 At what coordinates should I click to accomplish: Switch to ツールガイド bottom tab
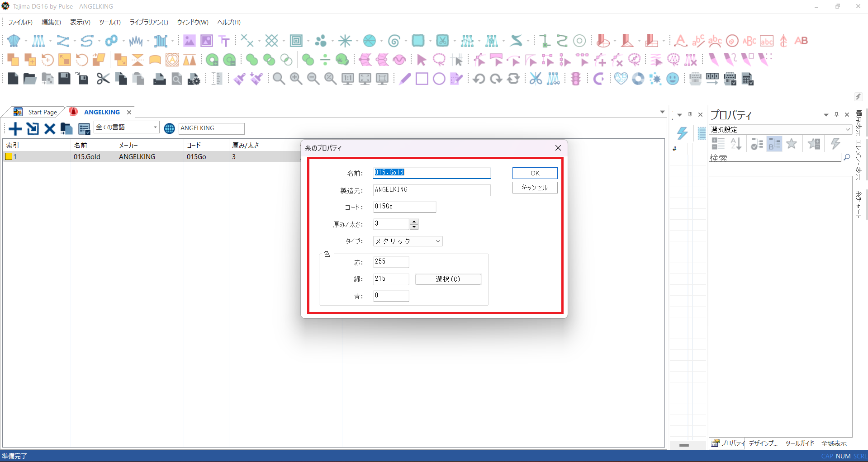coord(799,443)
